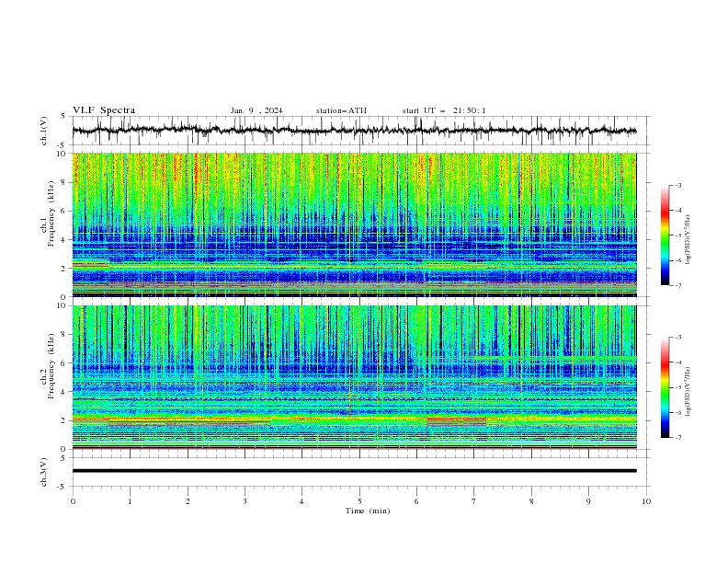The image size is (728, 563).
Task: Click the time axis tick label "4"
Action: point(301,501)
